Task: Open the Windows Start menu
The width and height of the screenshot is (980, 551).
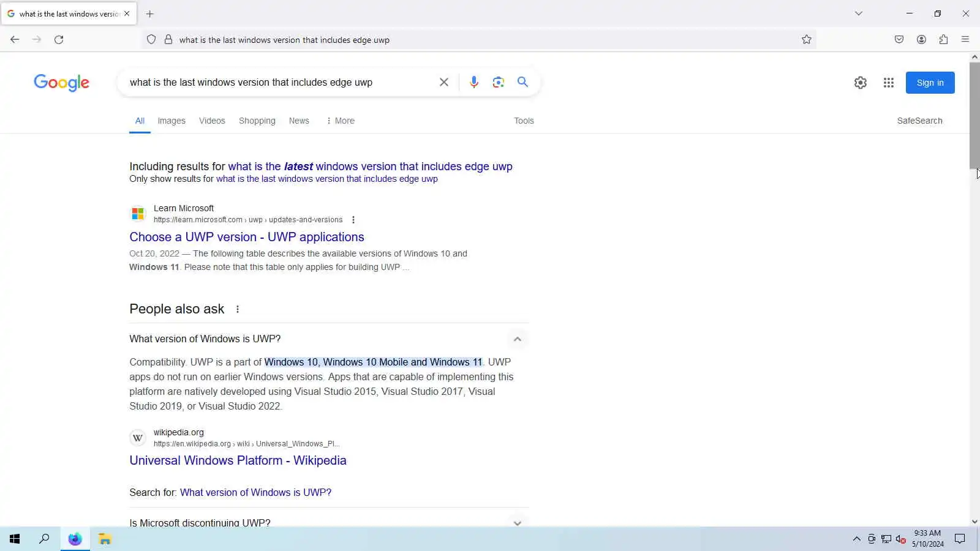Action: click(15, 539)
